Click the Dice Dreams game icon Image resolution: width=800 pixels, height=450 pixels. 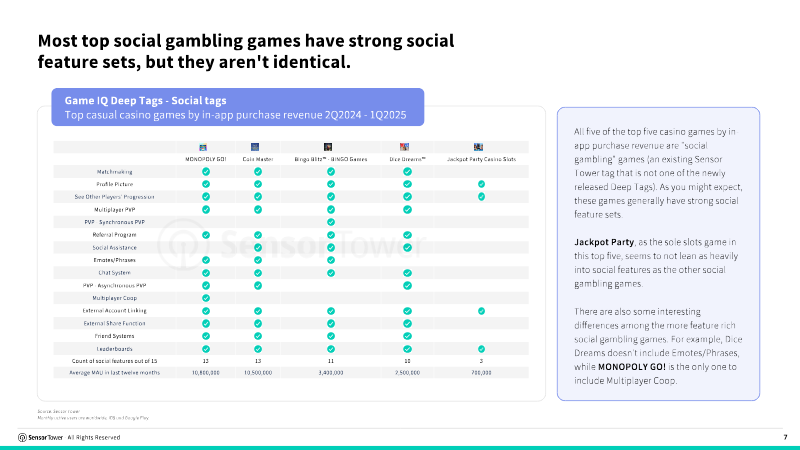pos(407,146)
